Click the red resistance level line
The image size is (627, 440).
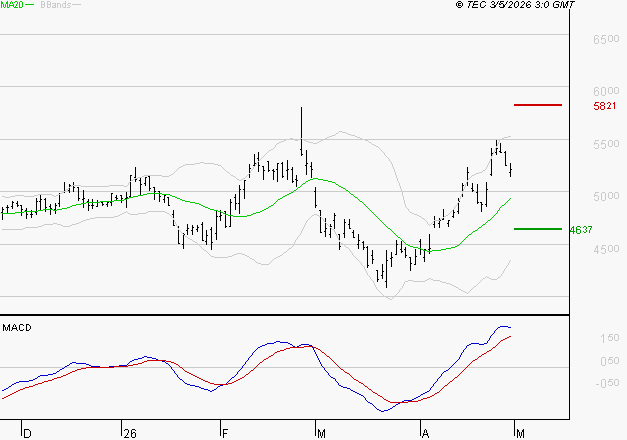click(538, 105)
